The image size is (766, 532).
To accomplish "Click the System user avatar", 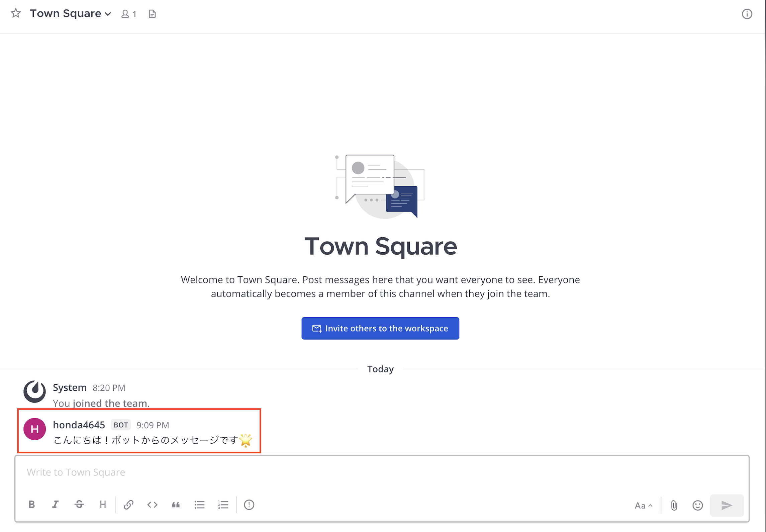I will point(34,391).
